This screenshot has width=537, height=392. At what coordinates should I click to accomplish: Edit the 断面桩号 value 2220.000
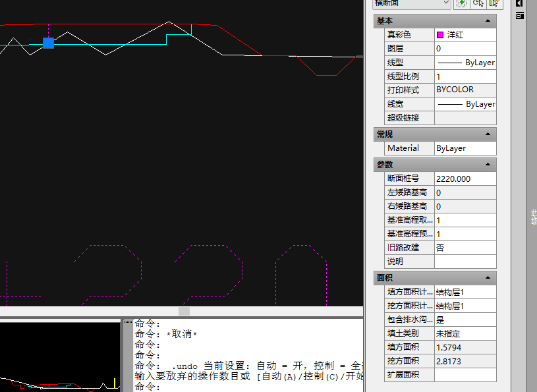click(x=465, y=179)
